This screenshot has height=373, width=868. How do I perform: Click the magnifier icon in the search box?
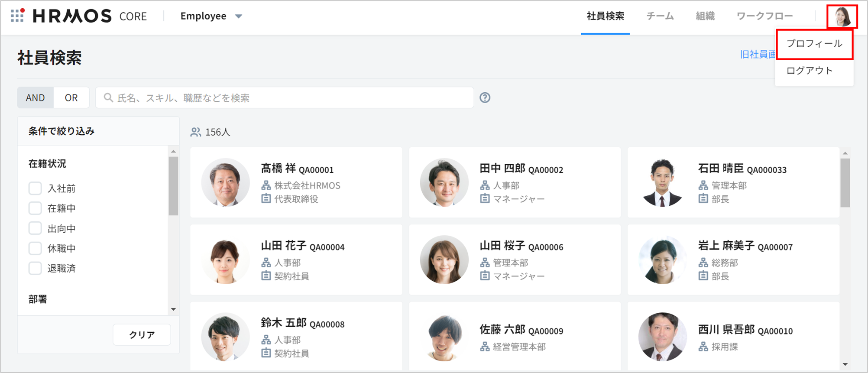(108, 98)
